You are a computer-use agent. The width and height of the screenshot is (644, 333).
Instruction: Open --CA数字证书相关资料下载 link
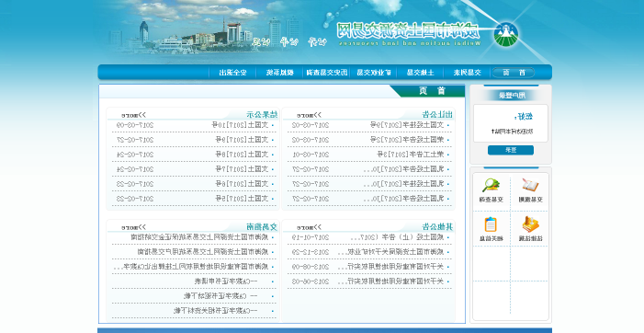point(216,311)
